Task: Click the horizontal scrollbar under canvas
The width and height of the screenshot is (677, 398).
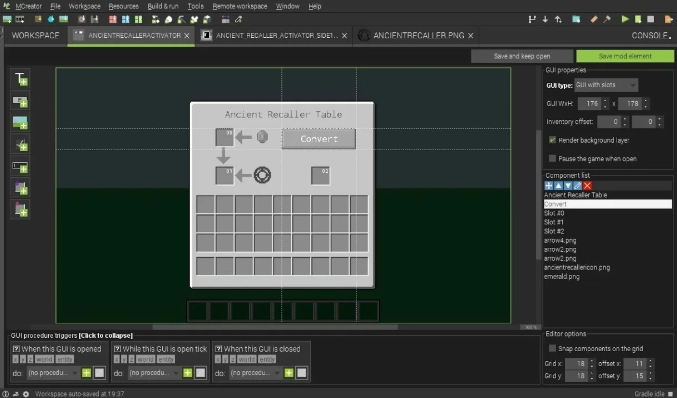Action: [275, 327]
